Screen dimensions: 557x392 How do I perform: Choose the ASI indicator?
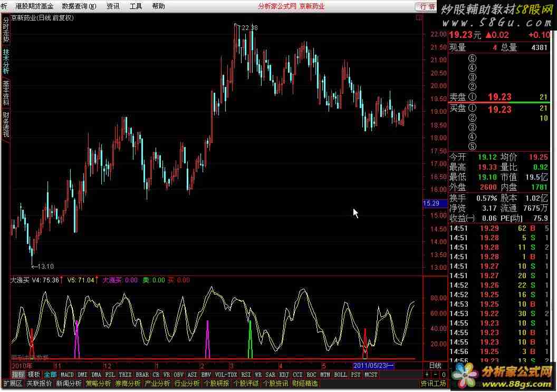pyautogui.click(x=192, y=374)
